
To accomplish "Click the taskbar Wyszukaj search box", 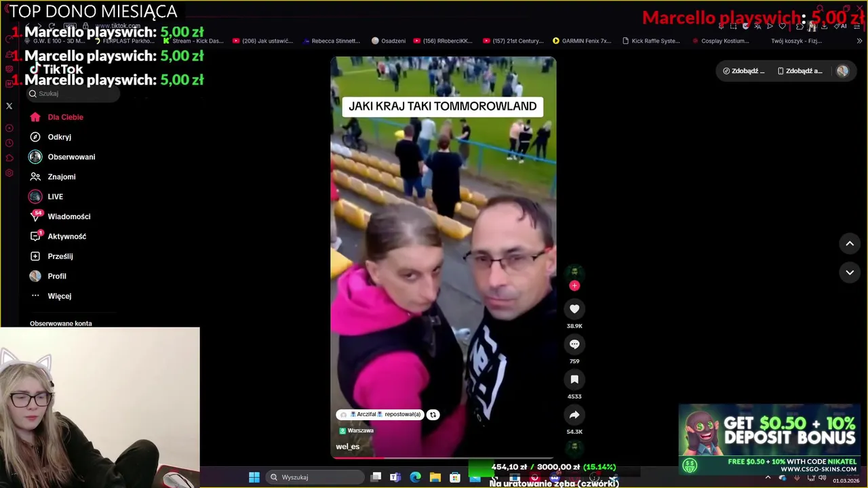I will (x=314, y=477).
